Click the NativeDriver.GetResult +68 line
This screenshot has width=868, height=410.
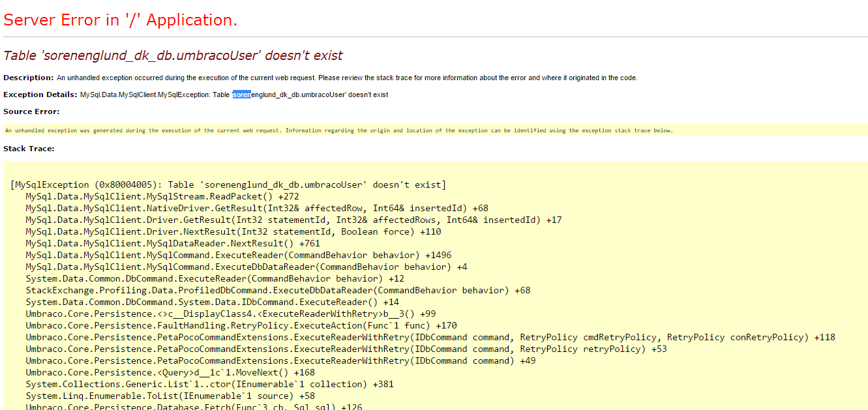click(257, 208)
